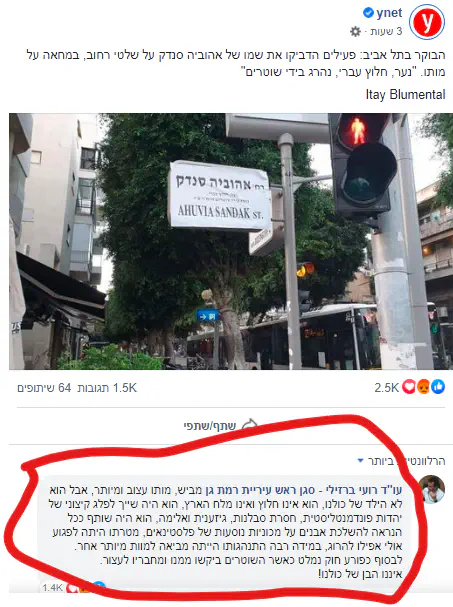Open the post privacy gear icon
This screenshot has height=607, width=453.
point(355,31)
